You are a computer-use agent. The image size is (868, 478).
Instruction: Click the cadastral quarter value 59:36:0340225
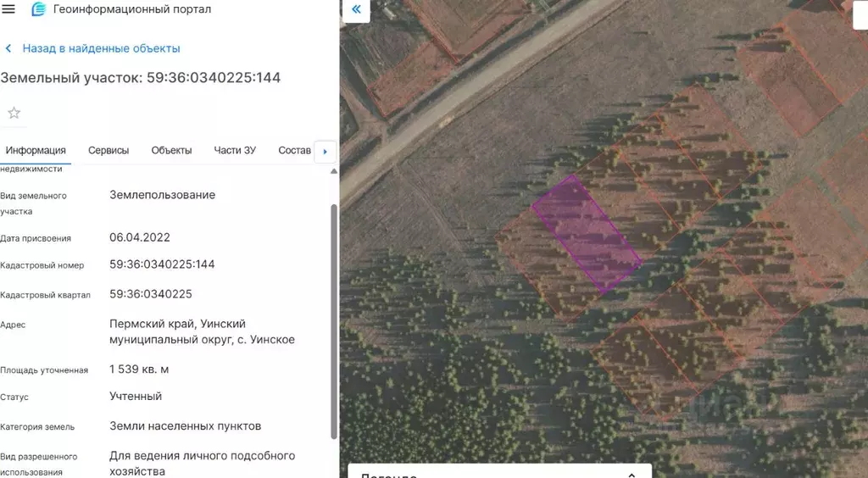(x=151, y=294)
